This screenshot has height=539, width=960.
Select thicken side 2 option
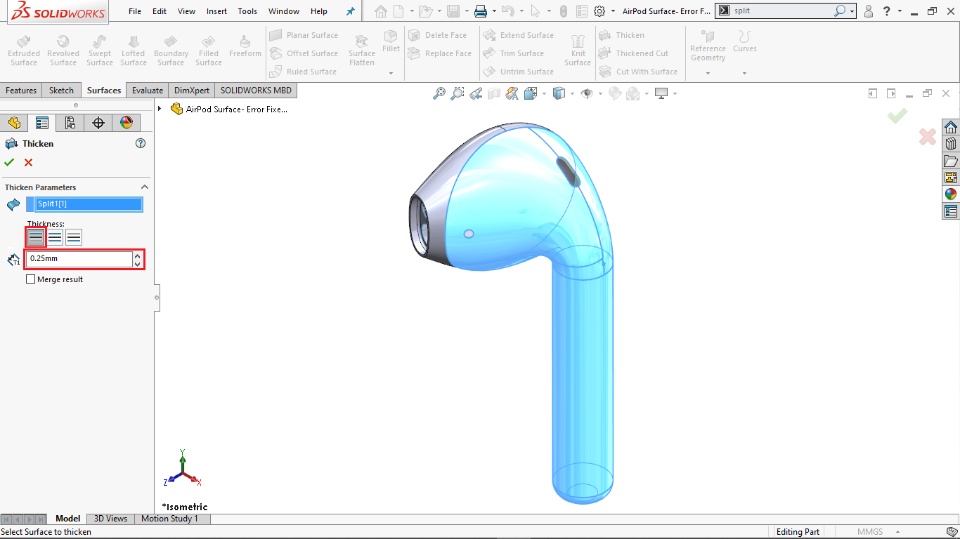[x=74, y=237]
